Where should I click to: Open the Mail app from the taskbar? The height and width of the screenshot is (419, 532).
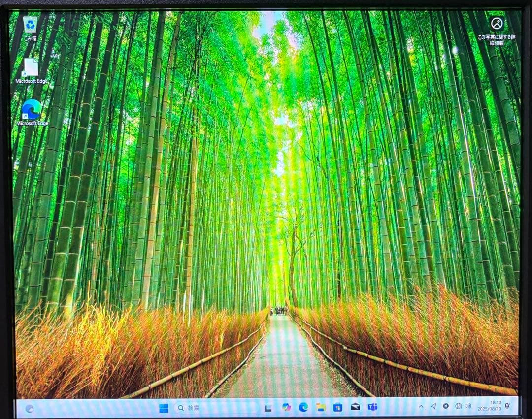[355, 407]
